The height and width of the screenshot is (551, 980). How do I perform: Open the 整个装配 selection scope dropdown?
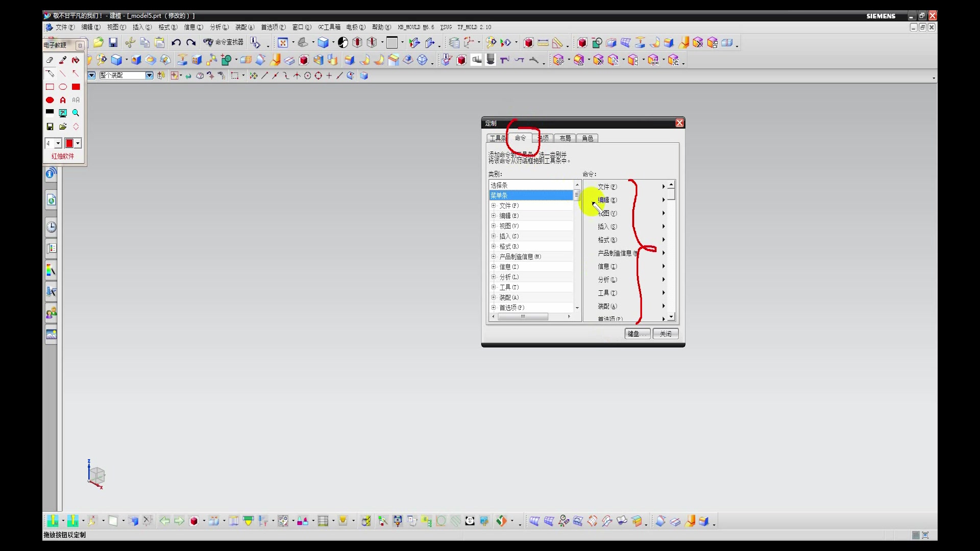pyautogui.click(x=149, y=76)
